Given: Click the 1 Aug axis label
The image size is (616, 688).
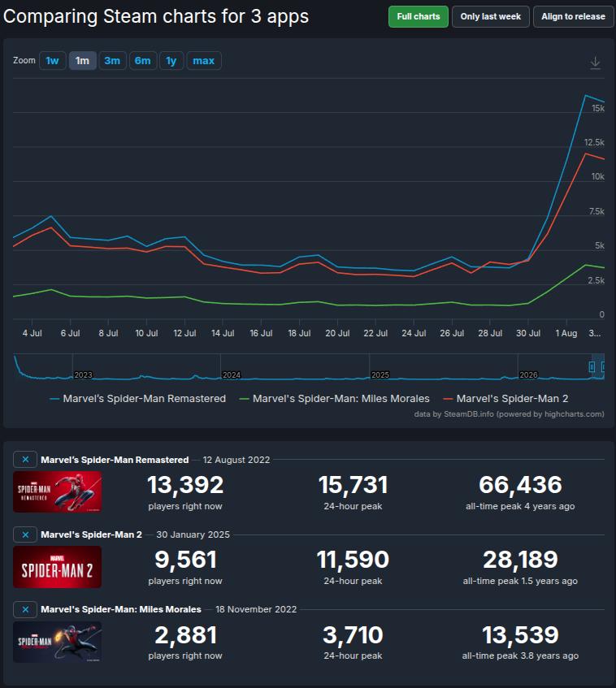Looking at the screenshot, I should coord(566,333).
